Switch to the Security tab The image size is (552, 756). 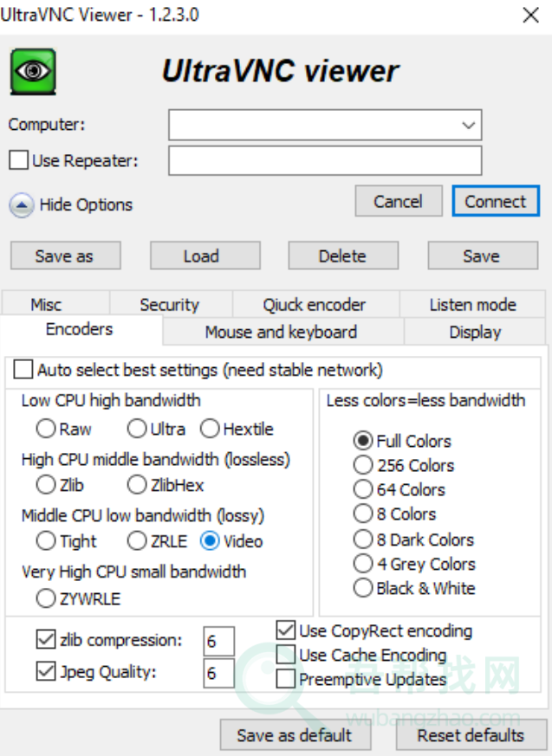coord(169,305)
